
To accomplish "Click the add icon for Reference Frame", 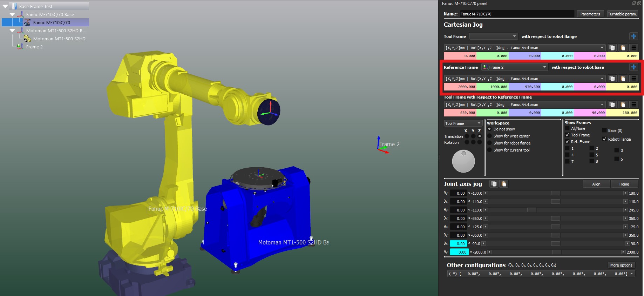I will click(x=633, y=67).
